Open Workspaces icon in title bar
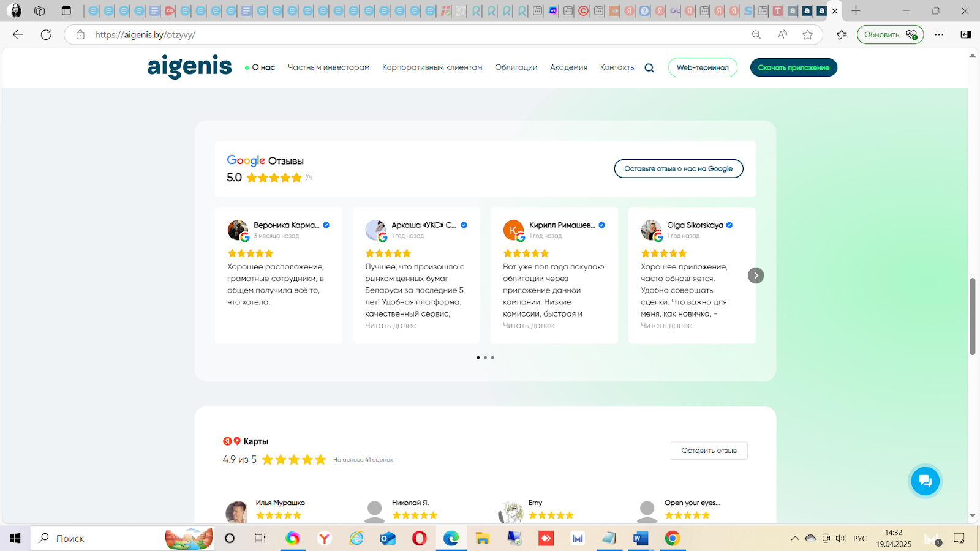980x551 pixels. (x=40, y=11)
